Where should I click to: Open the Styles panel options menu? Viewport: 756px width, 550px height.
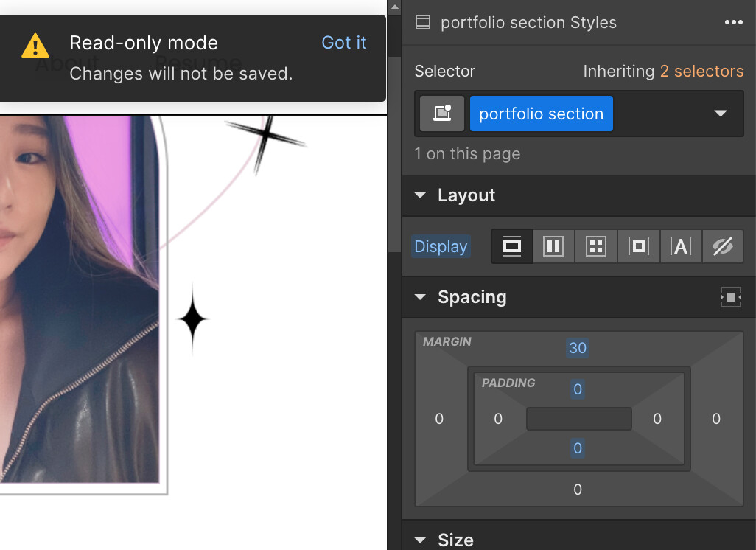pyautogui.click(x=734, y=22)
